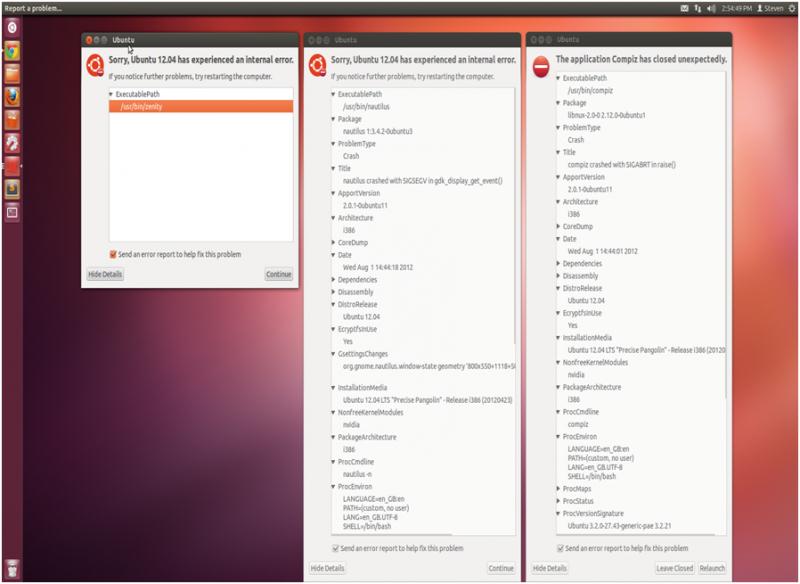Click Continue in the nautilus dialog
This screenshot has height=584, width=800.
(x=501, y=568)
